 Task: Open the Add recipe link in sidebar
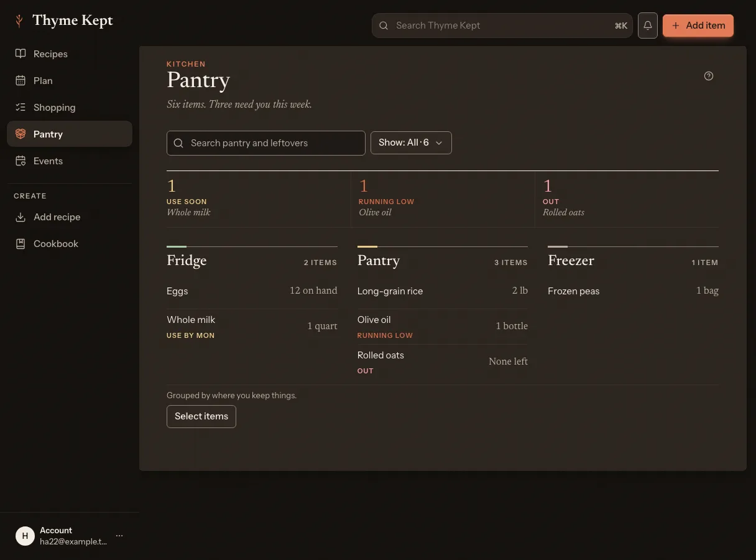coord(70,217)
